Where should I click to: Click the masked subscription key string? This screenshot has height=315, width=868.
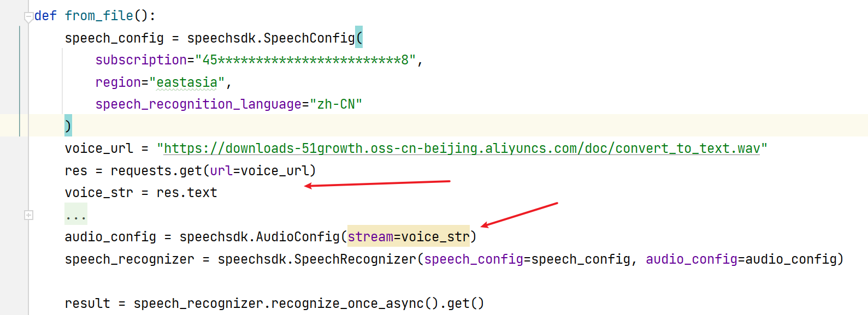point(305,60)
